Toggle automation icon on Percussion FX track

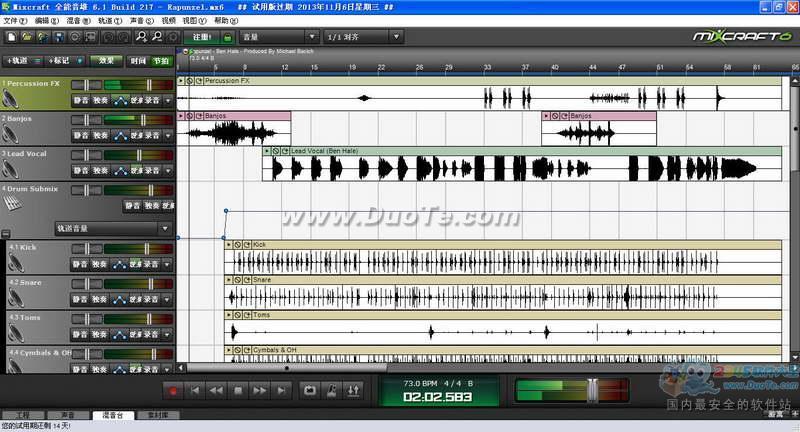[120, 100]
